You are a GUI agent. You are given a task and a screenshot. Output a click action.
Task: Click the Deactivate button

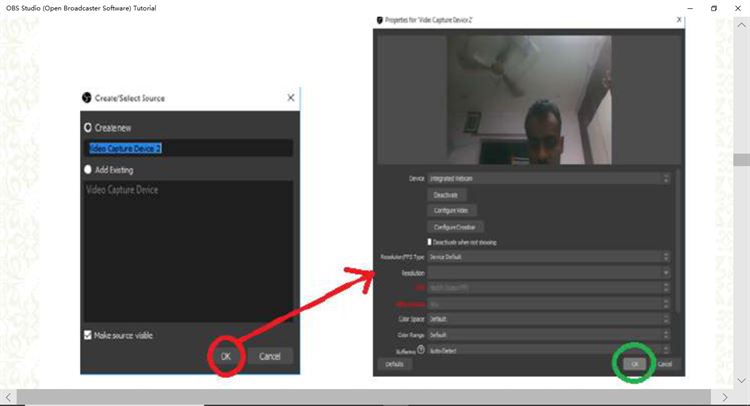pos(446,195)
